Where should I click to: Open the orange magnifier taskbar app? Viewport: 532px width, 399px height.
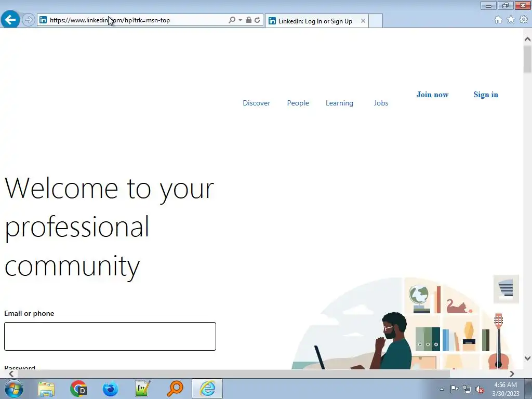(175, 389)
